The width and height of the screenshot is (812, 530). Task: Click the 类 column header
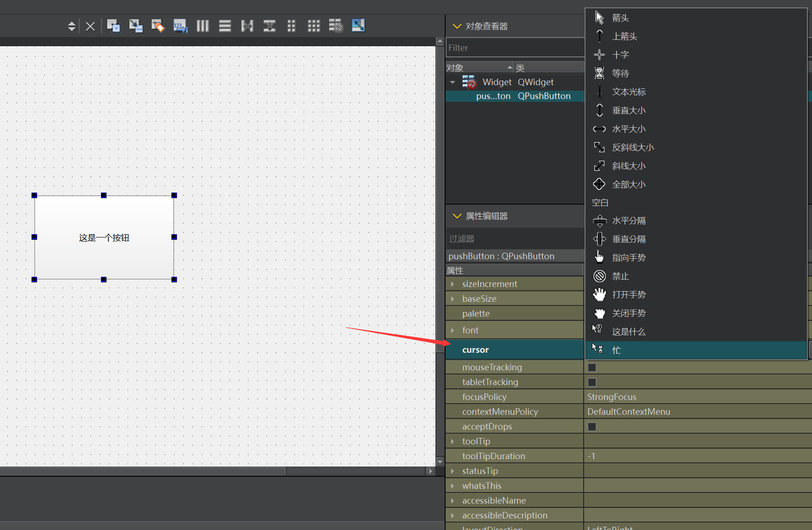click(x=549, y=68)
